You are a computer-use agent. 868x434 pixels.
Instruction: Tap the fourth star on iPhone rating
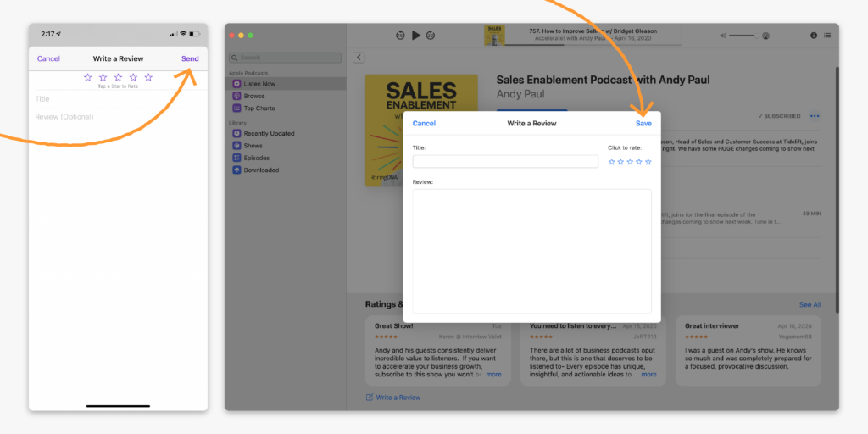tap(133, 77)
